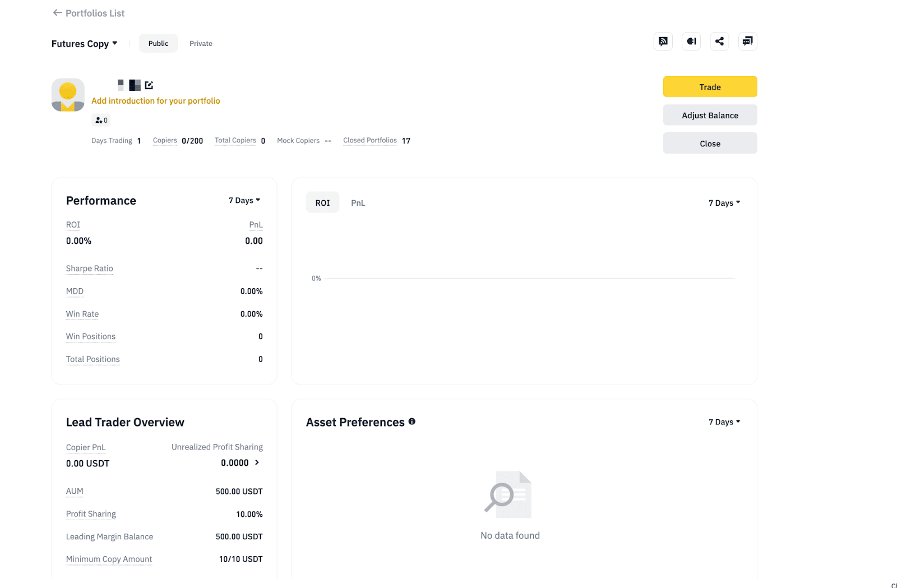Click the portfolio avatar image
The image size is (897, 588).
pos(68,95)
